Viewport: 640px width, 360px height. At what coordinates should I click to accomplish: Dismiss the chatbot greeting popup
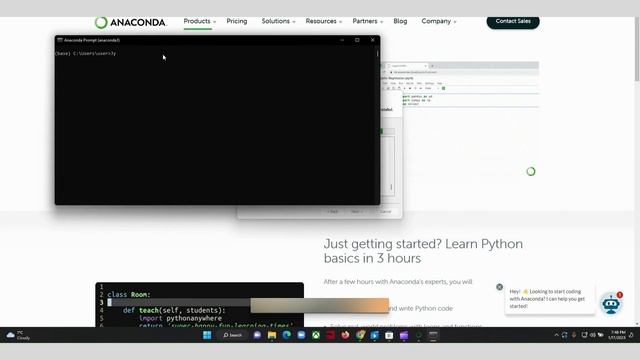click(499, 287)
